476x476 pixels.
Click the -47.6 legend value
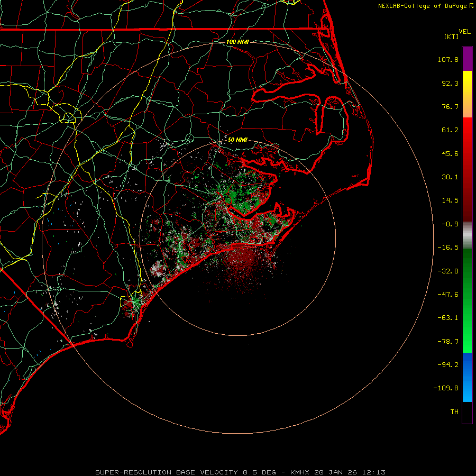pos(448,295)
